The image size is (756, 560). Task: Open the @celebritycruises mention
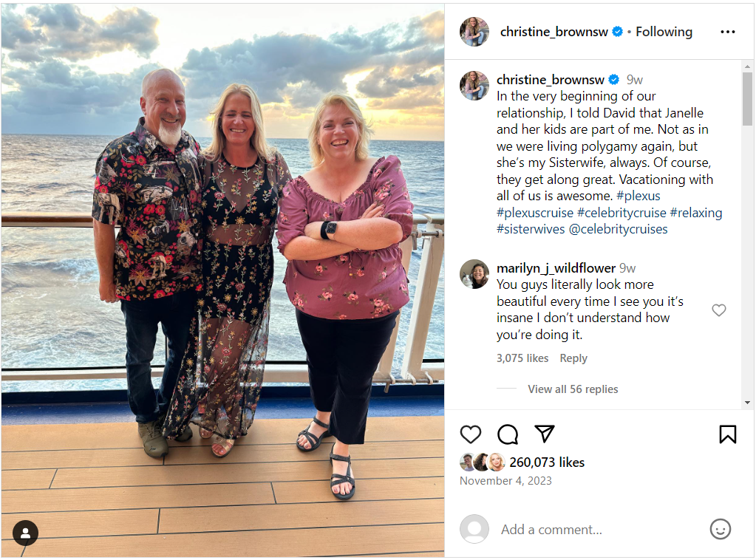618,229
